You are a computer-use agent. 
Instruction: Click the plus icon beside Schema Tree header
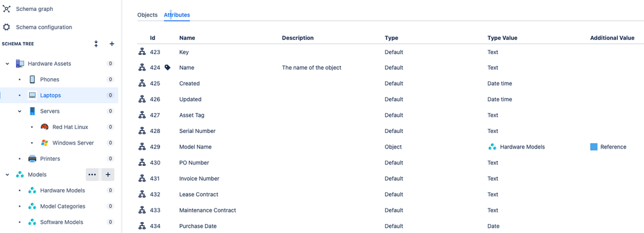click(x=112, y=44)
